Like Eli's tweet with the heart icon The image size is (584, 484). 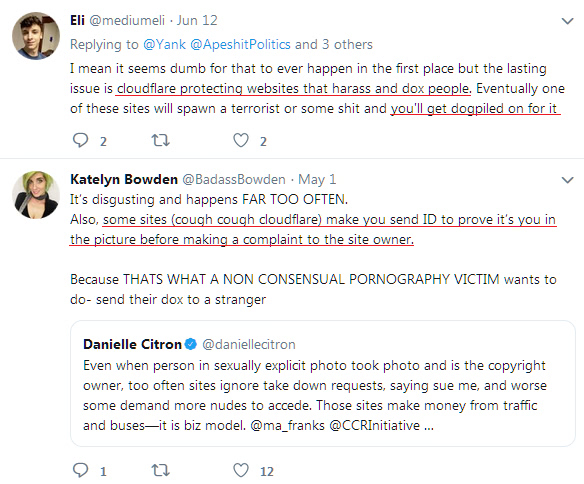(241, 140)
